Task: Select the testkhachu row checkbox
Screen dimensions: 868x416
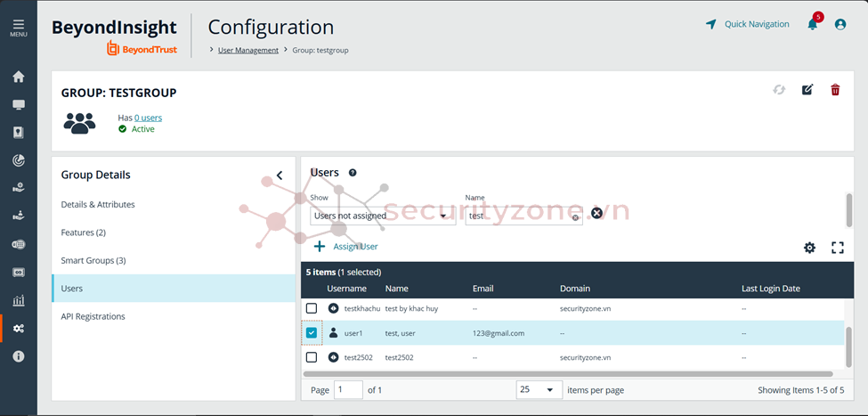Action: 312,308
